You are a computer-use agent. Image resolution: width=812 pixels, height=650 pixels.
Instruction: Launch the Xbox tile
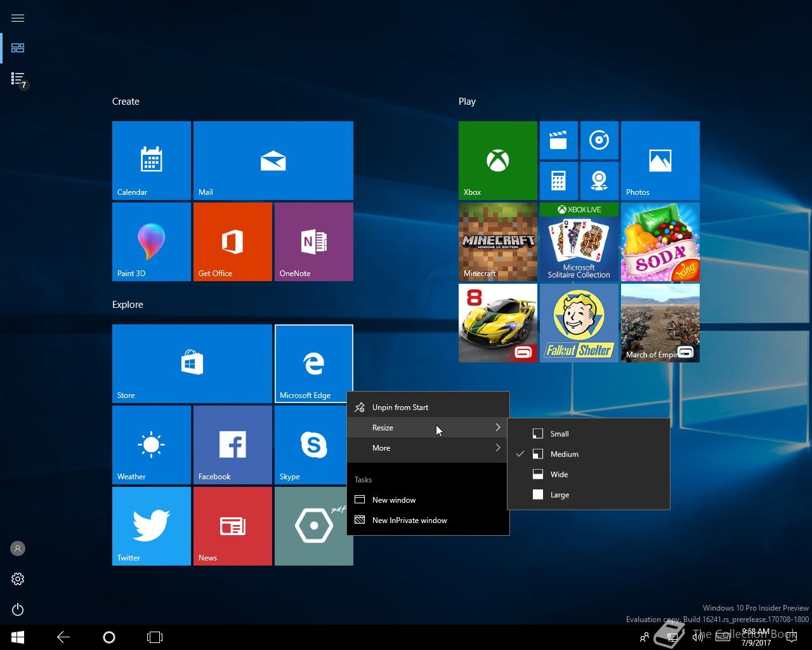click(498, 161)
